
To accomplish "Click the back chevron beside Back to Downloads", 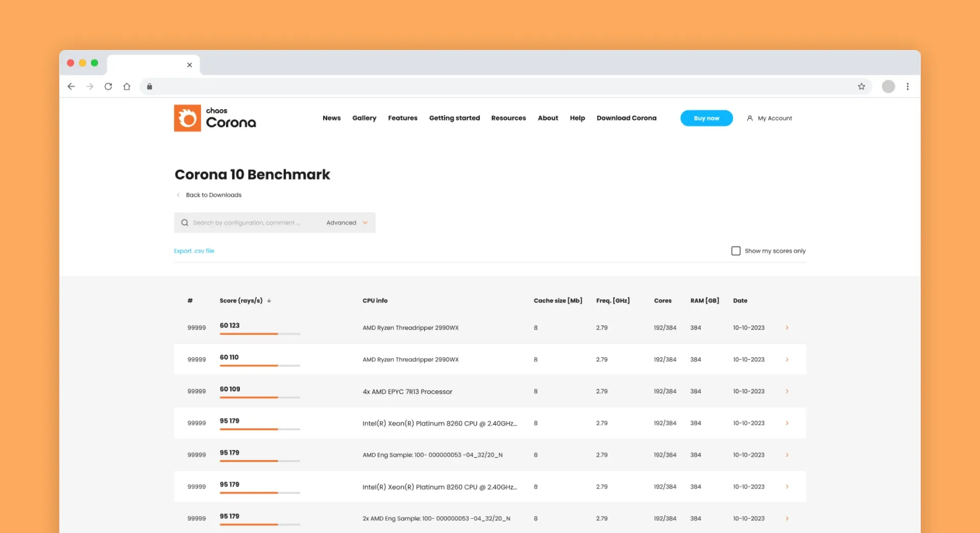I will click(x=178, y=195).
